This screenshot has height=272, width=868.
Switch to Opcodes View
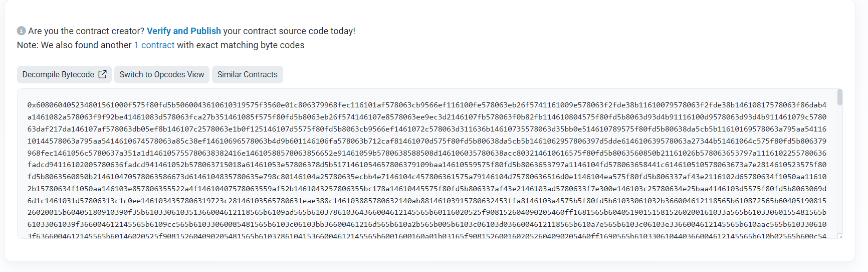pyautogui.click(x=161, y=74)
